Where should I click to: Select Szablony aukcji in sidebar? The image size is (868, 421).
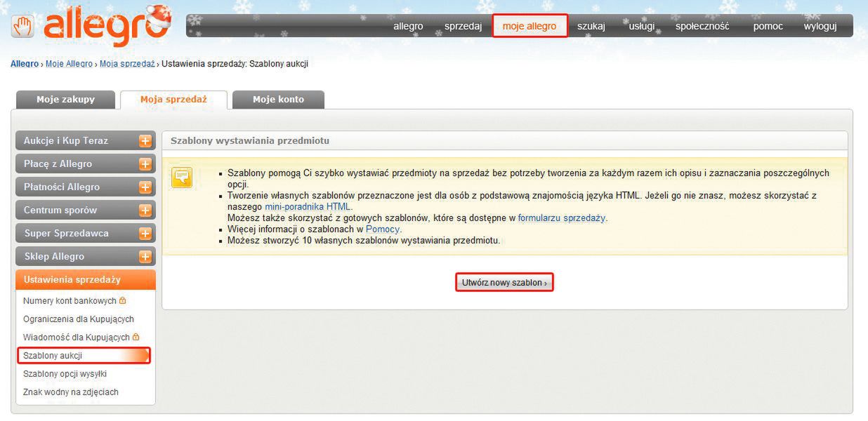[x=84, y=355]
